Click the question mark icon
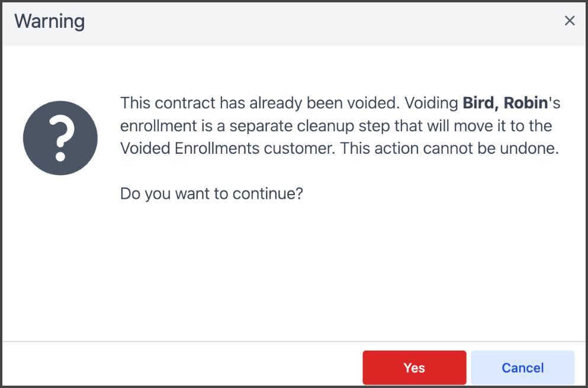Viewport: 588px width, 388px height. point(60,137)
